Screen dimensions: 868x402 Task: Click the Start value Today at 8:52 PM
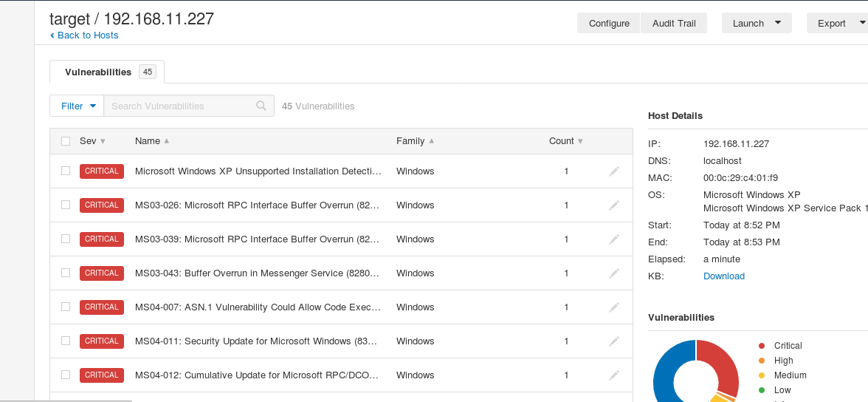point(742,225)
